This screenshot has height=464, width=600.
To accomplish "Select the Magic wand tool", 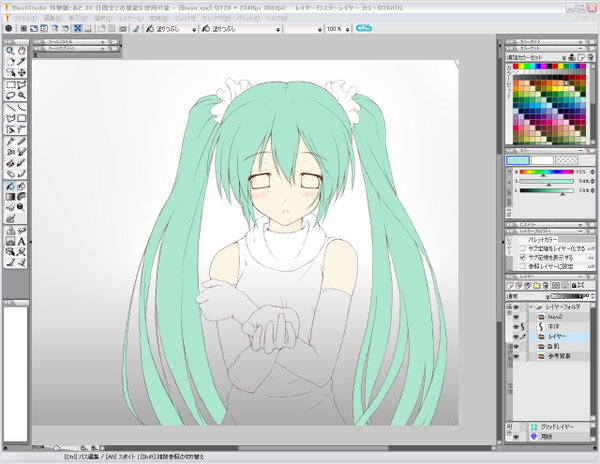I will point(21,95).
